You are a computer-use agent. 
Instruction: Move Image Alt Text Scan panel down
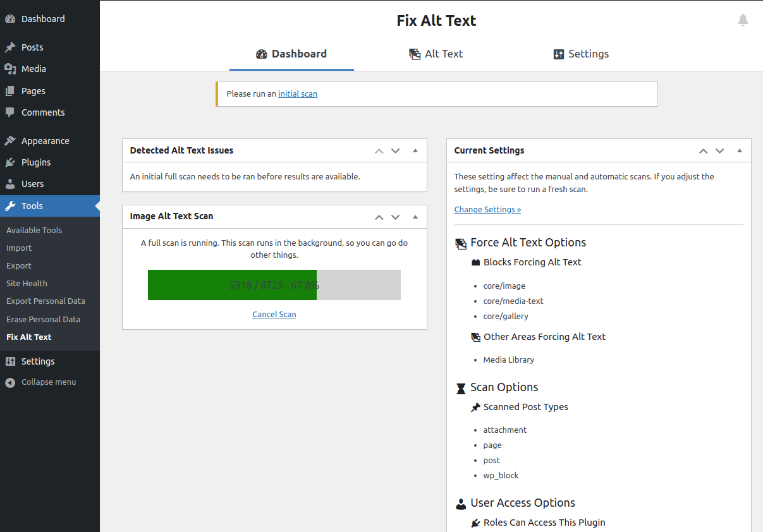click(x=396, y=217)
